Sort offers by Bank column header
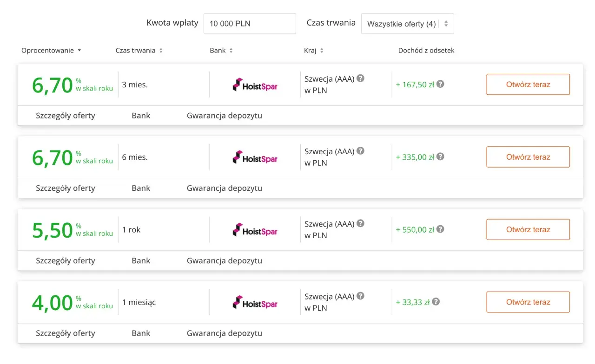595x364 pixels. tap(221, 50)
